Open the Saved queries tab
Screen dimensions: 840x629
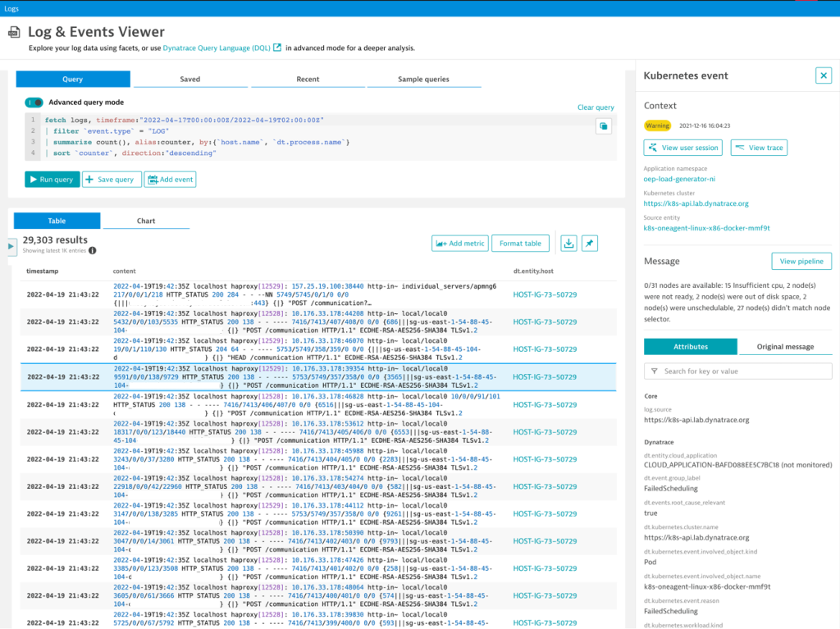[189, 79]
